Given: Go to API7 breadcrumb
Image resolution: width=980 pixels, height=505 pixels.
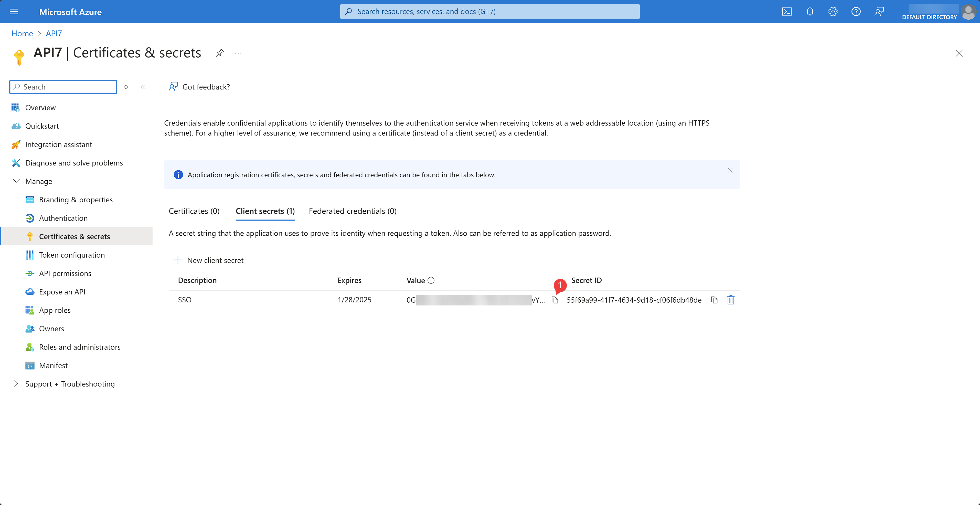Looking at the screenshot, I should pyautogui.click(x=54, y=34).
